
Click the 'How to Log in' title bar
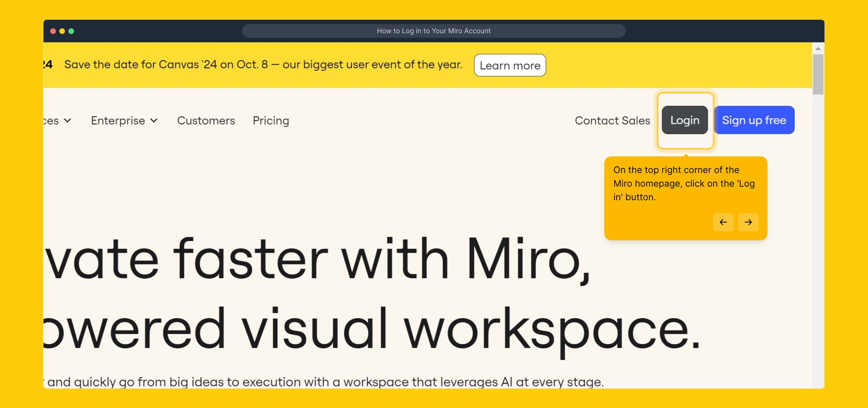pos(434,31)
